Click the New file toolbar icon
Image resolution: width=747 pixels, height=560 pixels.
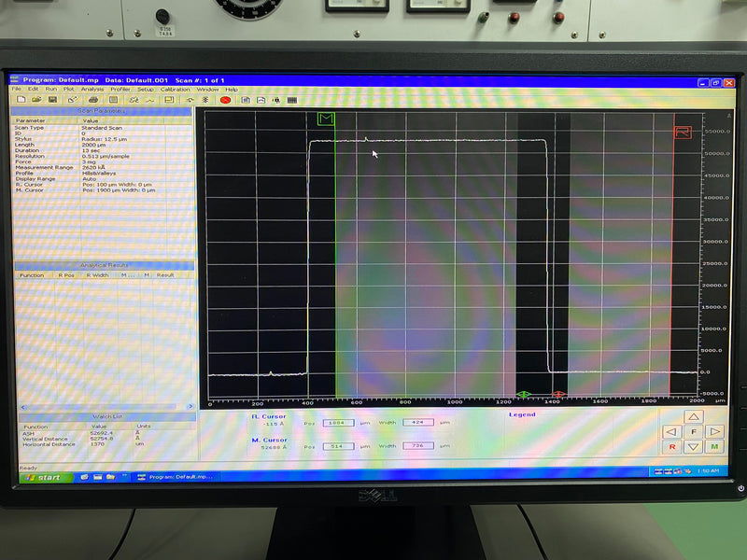[x=21, y=100]
